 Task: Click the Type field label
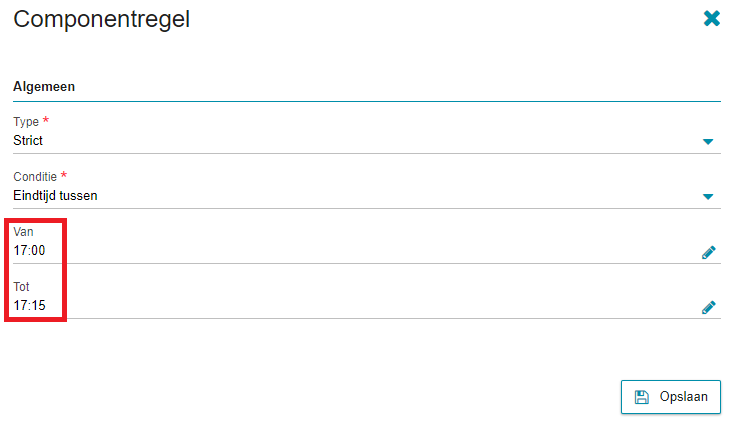pyautogui.click(x=26, y=122)
